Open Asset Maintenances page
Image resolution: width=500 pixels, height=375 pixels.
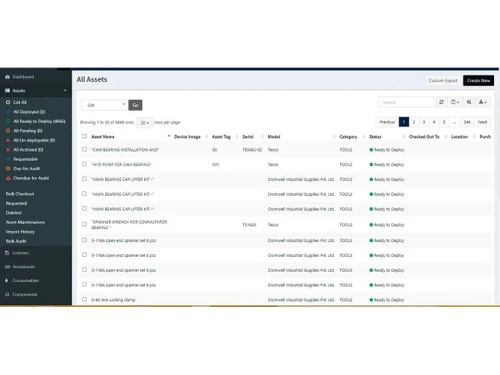(x=25, y=222)
